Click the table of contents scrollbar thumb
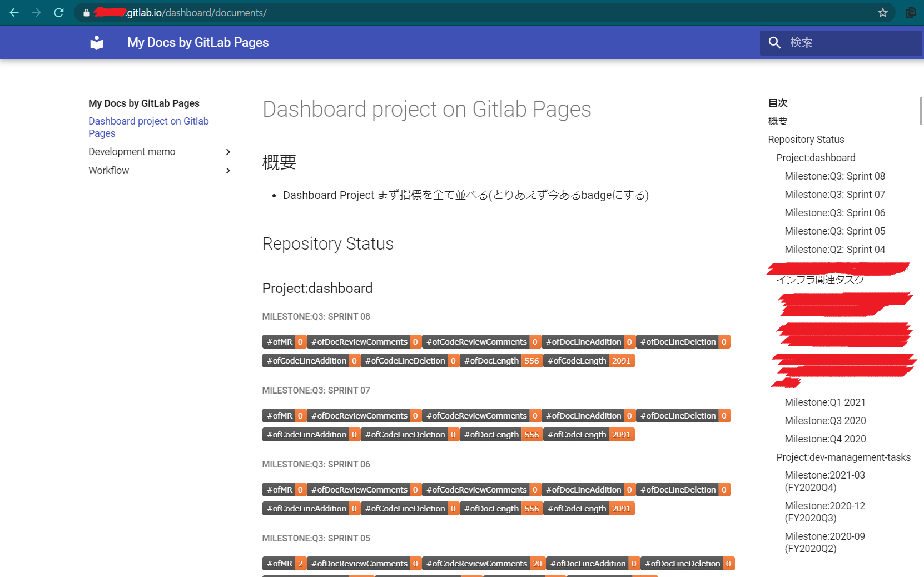 coord(921,111)
